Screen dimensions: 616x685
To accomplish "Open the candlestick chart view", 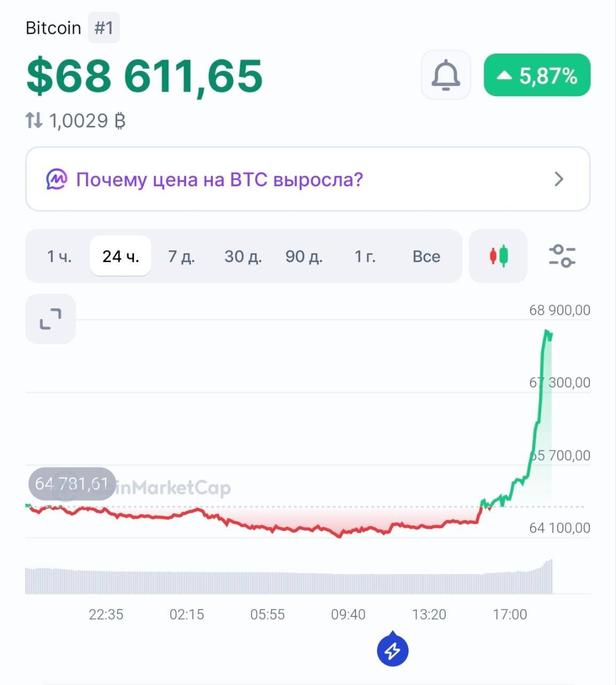I will pos(498,256).
